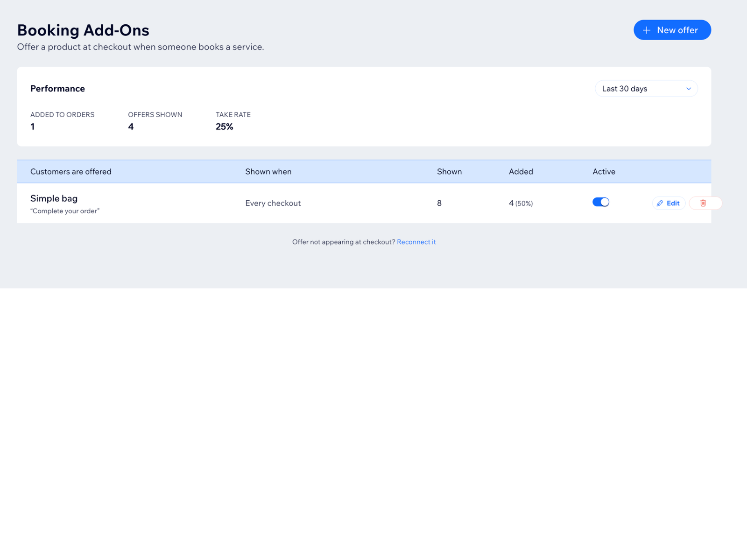Disable the Simple bag active toggle
The image size is (747, 560).
[601, 202]
